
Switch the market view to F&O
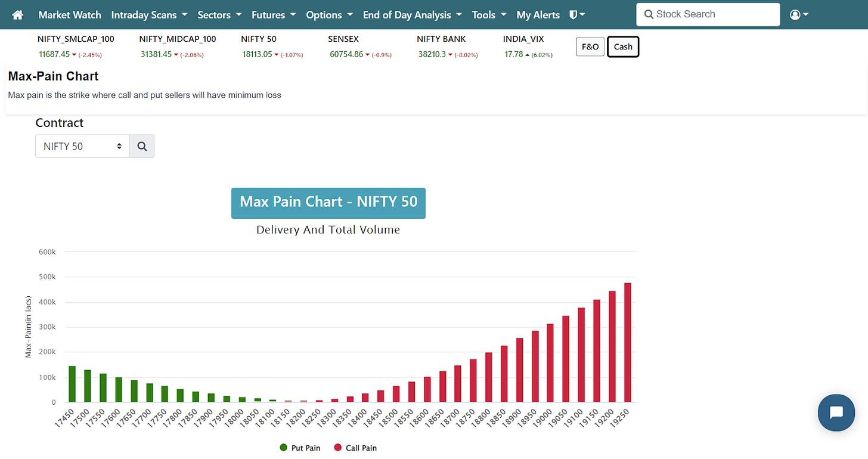click(590, 46)
